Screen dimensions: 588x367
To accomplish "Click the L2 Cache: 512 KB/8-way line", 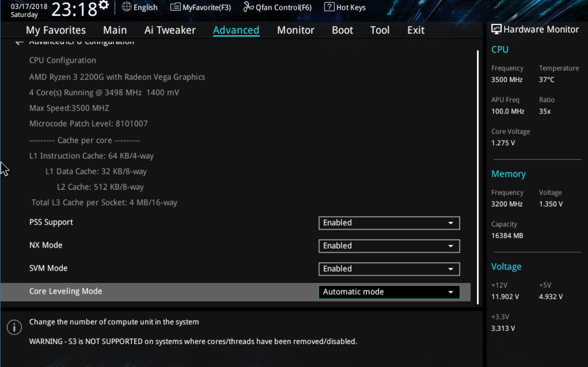I will click(x=100, y=187).
